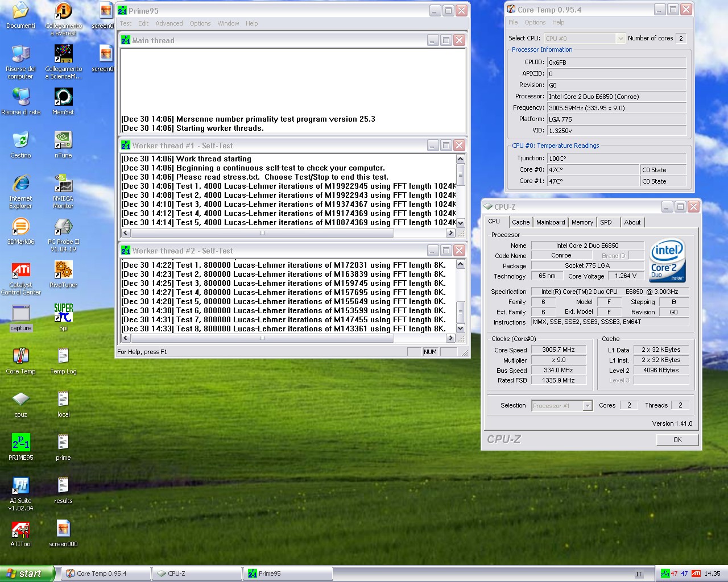Open the Window menu in Prime95
Viewport: 728px width, 582px height.
[x=228, y=23]
